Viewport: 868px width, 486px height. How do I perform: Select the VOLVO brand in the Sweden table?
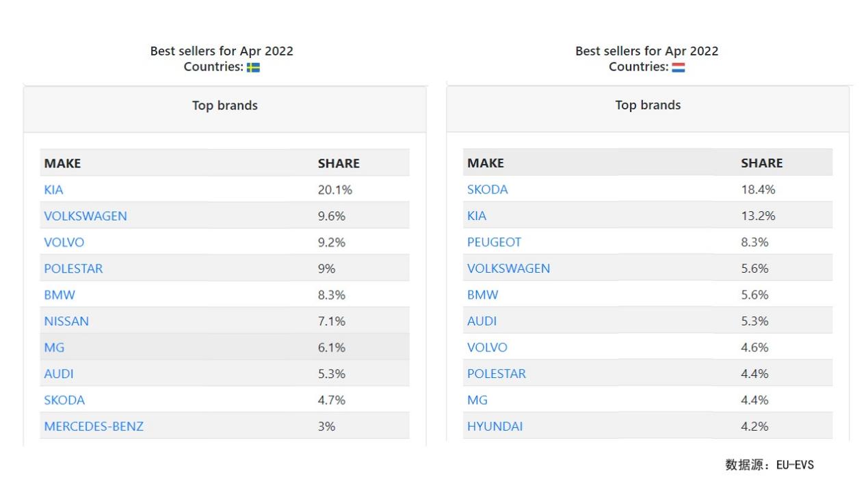[64, 242]
